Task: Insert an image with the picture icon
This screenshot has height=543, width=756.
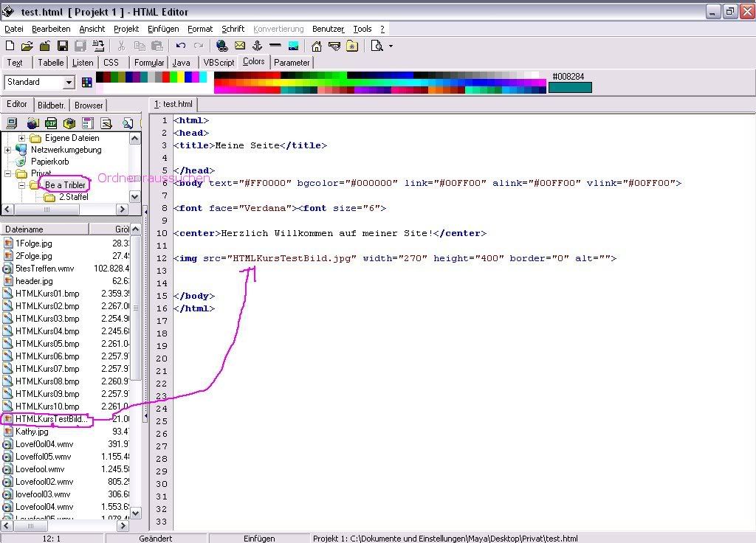Action: click(x=293, y=46)
